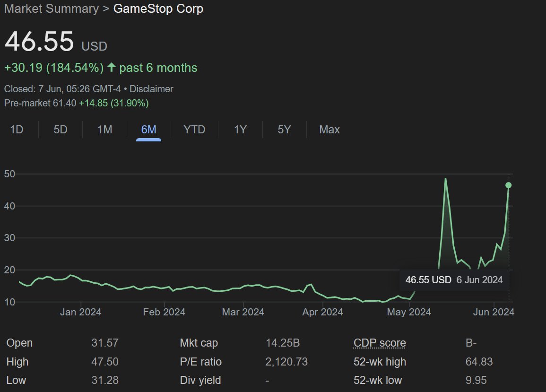Click the 52-wk high label
Viewport: 546px width, 392px height.
pos(380,362)
